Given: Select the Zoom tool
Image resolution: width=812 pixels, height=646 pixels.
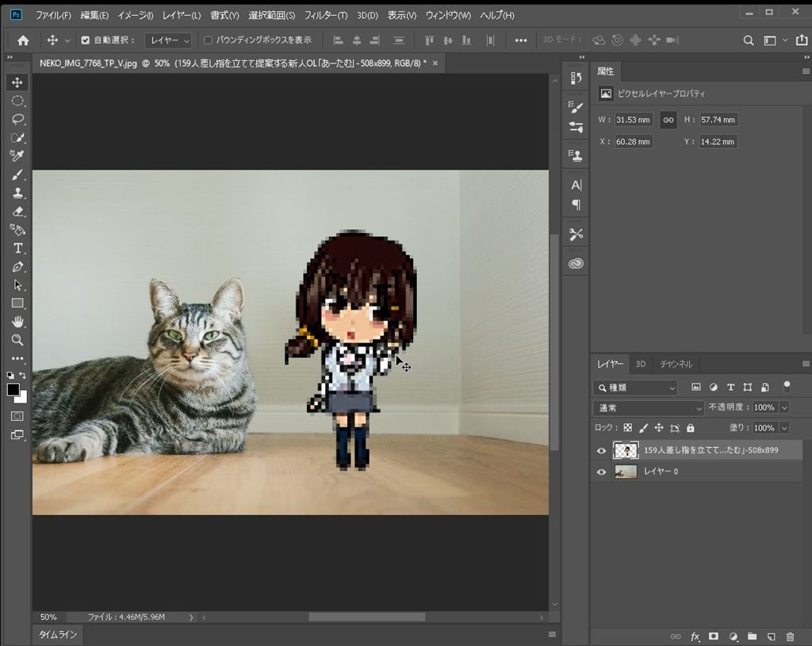Looking at the screenshot, I should pyautogui.click(x=17, y=340).
